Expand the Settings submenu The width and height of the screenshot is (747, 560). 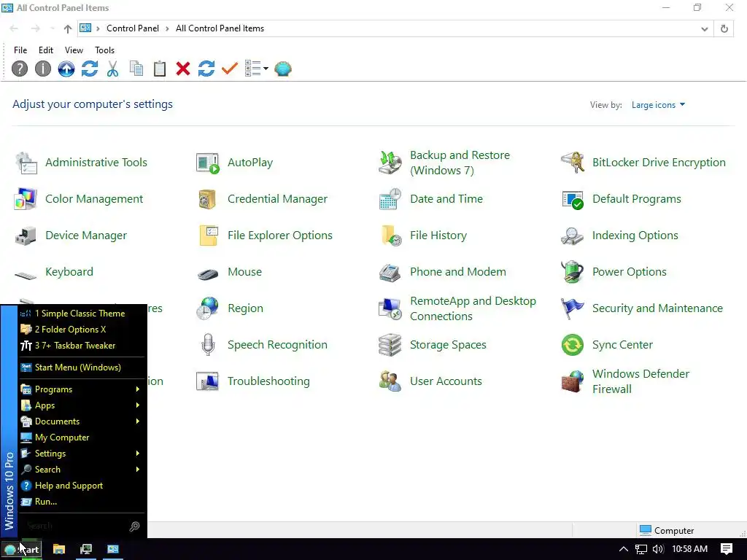(82, 454)
